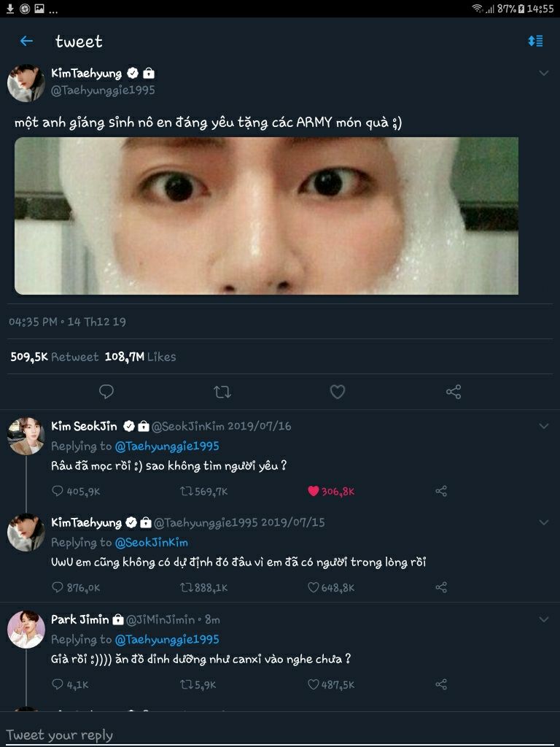
Task: Open the 509,5K Retweet list
Action: (55, 357)
